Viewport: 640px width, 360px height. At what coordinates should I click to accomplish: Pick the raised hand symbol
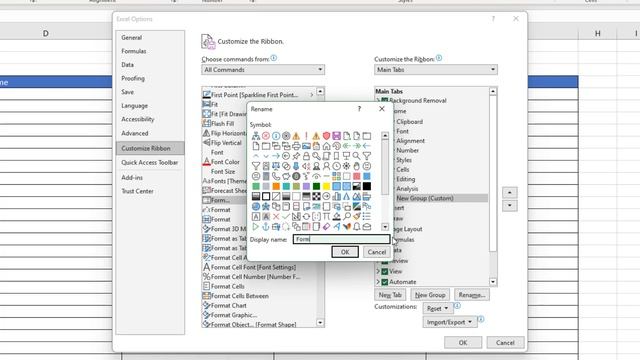pos(356,166)
